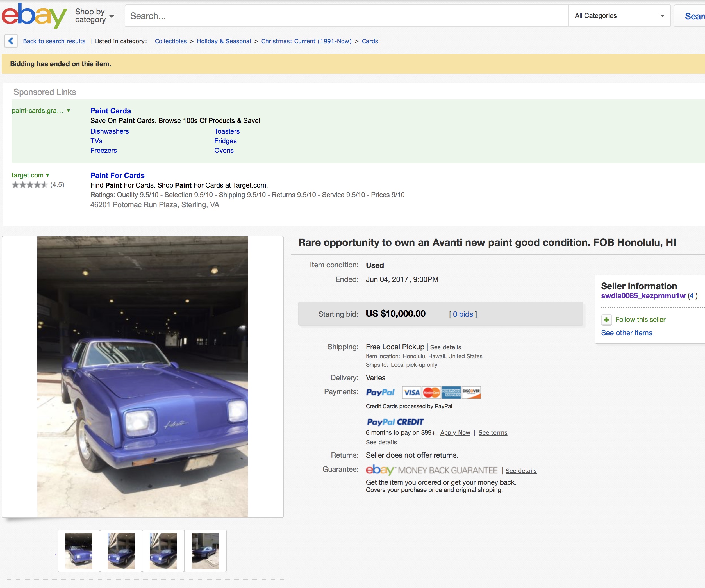This screenshot has height=588, width=705.
Task: Select the fourth car thumbnail
Action: click(205, 551)
